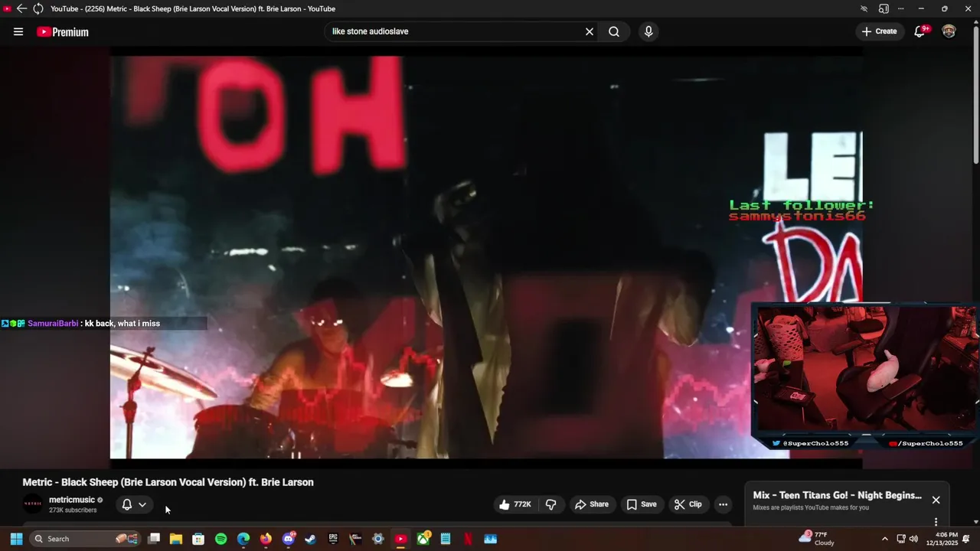
Task: Start voice search with microphone icon
Action: click(648, 31)
